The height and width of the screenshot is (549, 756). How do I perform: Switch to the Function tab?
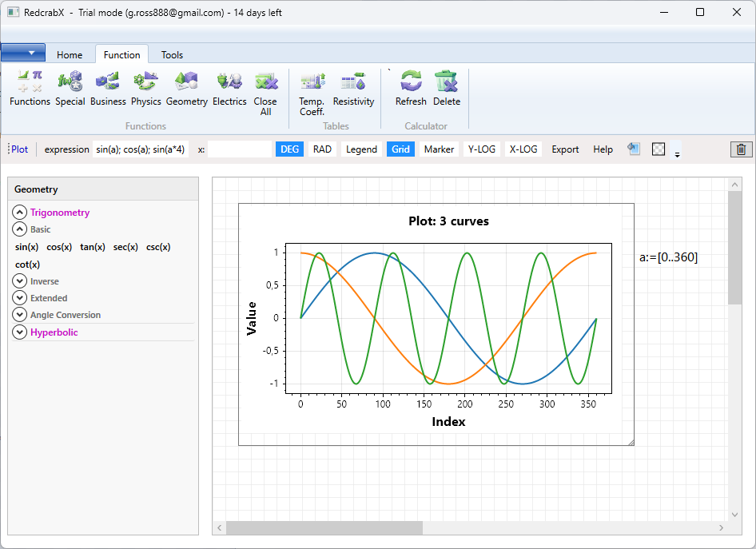tap(121, 55)
